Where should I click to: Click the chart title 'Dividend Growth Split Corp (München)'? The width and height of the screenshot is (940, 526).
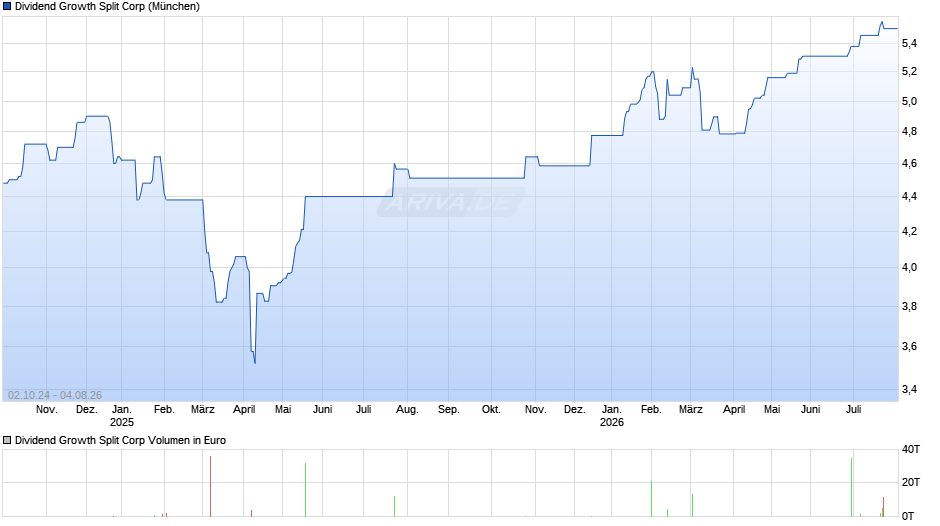coord(107,7)
